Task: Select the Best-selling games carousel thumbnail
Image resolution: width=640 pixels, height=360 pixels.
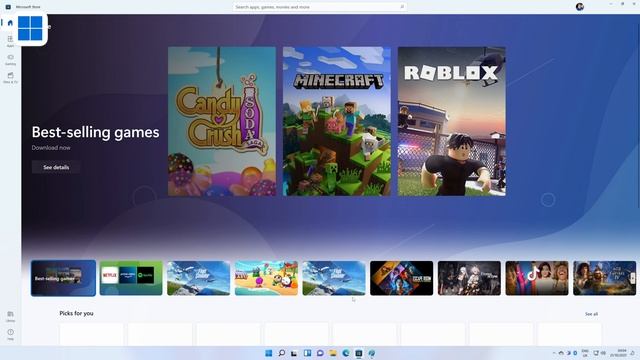Action: (63, 278)
